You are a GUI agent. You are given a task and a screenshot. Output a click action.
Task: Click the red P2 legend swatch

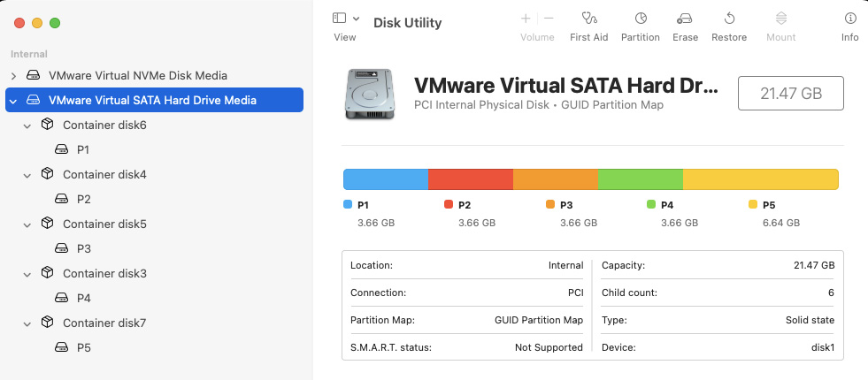click(x=449, y=204)
